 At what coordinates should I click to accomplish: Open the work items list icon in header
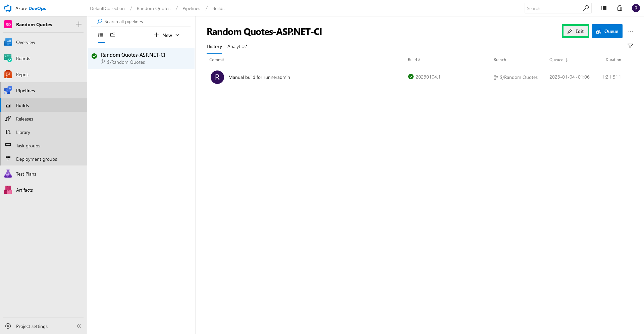click(x=604, y=8)
